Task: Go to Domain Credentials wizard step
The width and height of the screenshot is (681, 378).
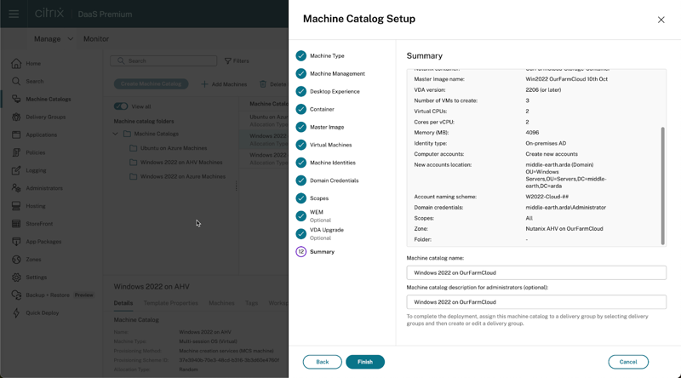Action: pyautogui.click(x=334, y=180)
